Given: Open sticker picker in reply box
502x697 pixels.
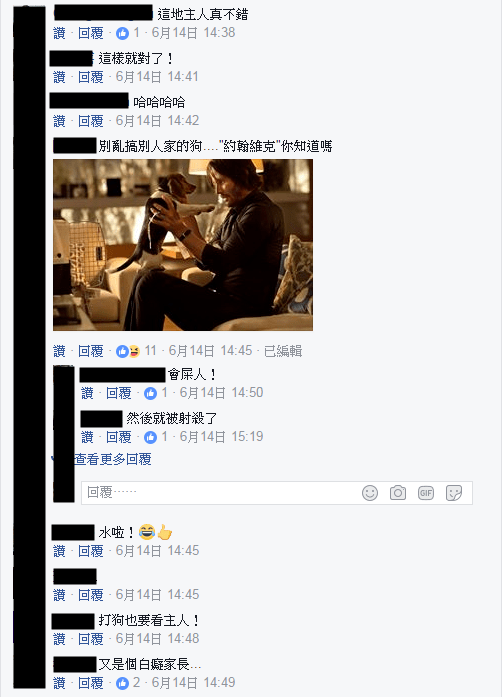Looking at the screenshot, I should point(454,493).
